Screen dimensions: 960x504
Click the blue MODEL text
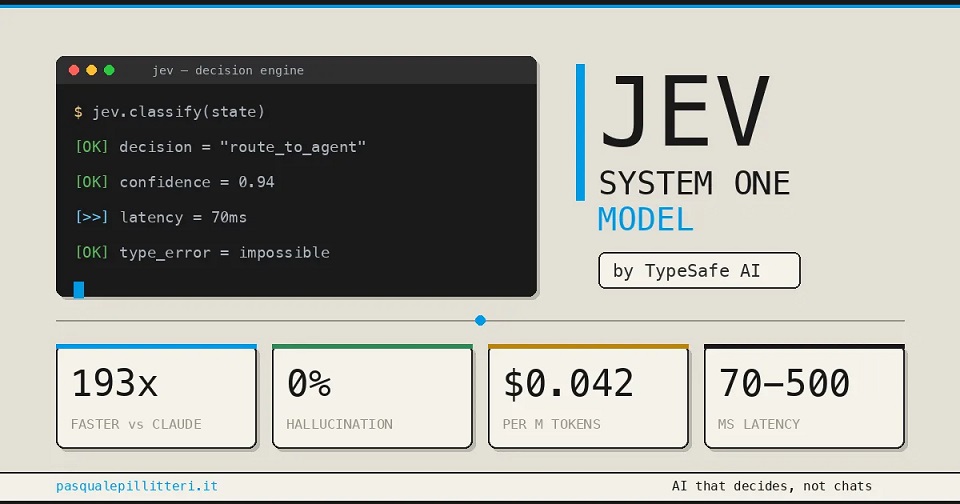point(645,219)
